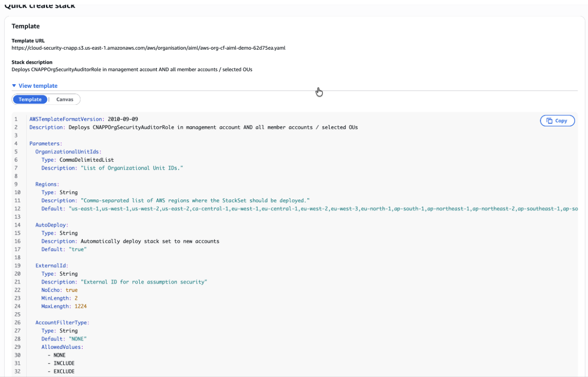Image resolution: width=588 pixels, height=377 pixels.
Task: Click the "Template" panel heading
Action: tap(26, 26)
